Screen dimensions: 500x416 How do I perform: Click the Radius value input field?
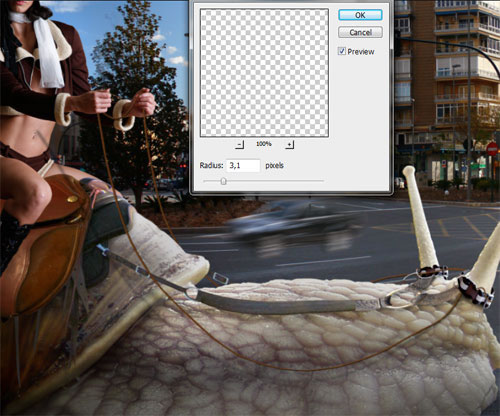click(243, 166)
